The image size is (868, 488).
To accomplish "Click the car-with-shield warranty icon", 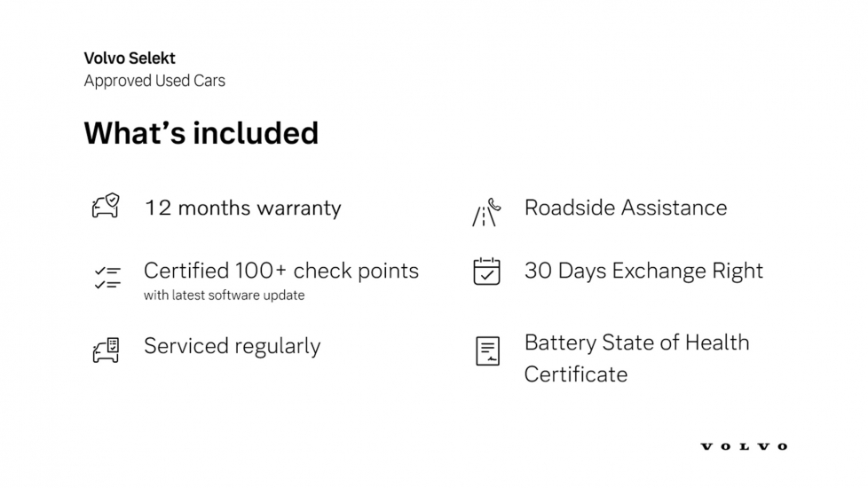I will point(106,207).
